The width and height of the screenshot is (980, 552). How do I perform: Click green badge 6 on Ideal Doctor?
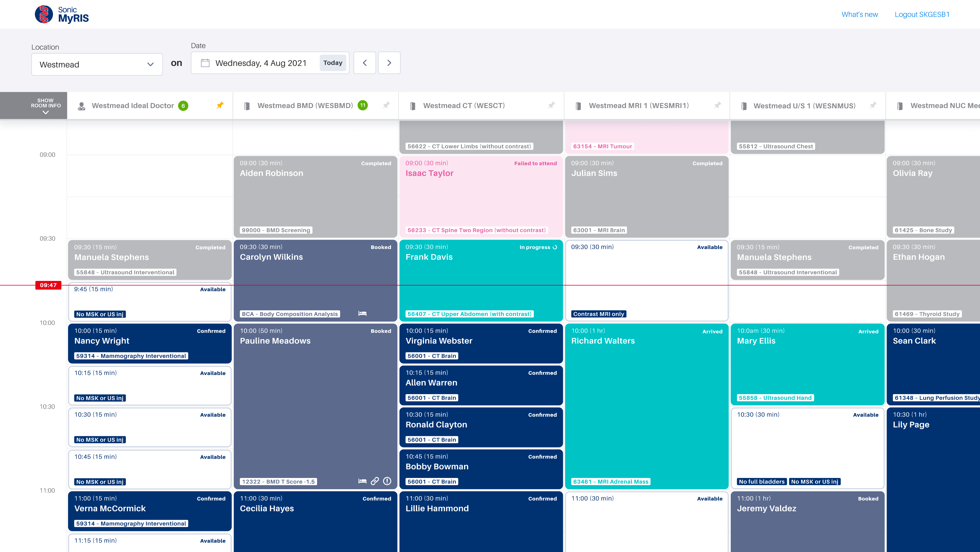183,106
